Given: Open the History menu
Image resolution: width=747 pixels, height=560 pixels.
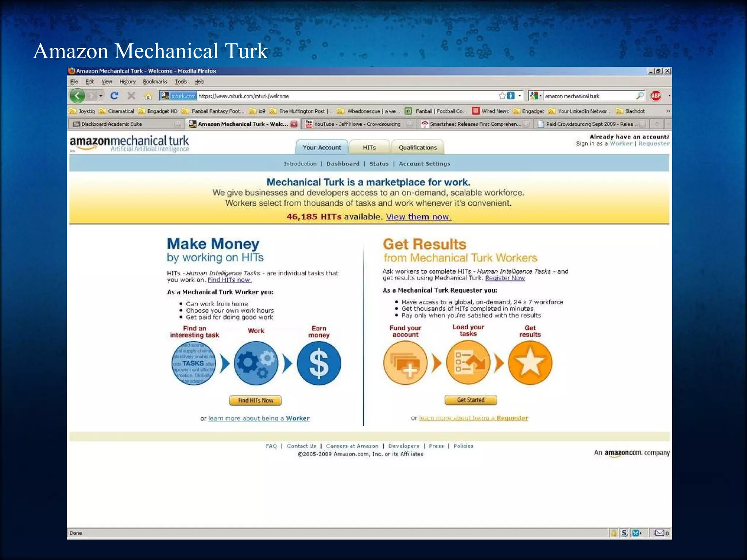Looking at the screenshot, I should [x=127, y=82].
